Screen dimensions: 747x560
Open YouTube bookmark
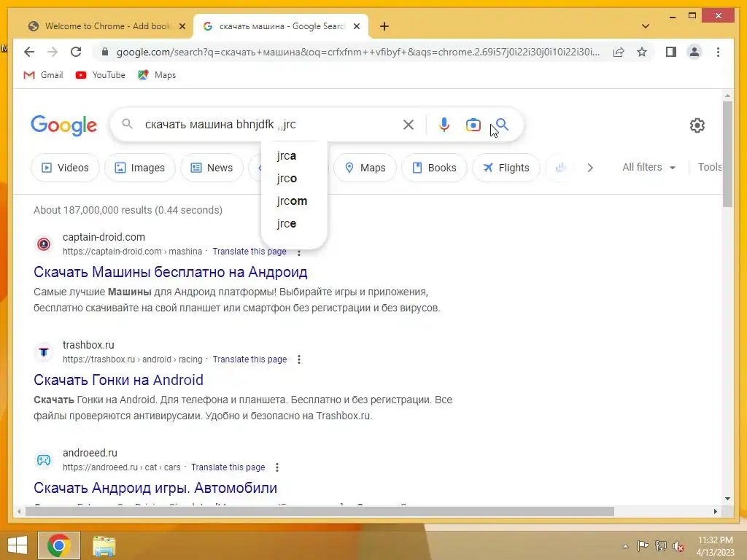click(101, 75)
